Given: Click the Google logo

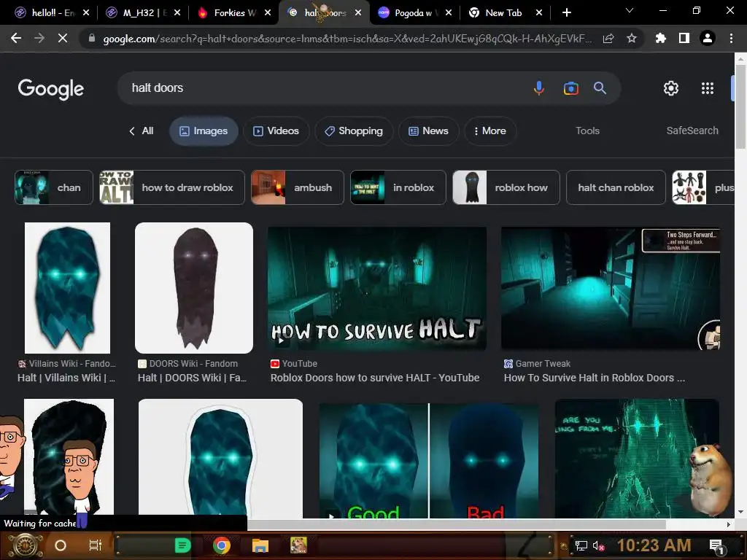Looking at the screenshot, I should (50, 89).
